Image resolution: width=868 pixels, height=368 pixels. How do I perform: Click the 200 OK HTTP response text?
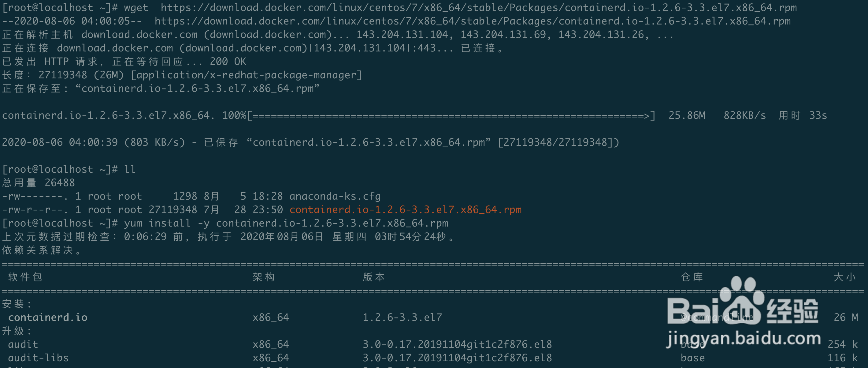[x=228, y=62]
